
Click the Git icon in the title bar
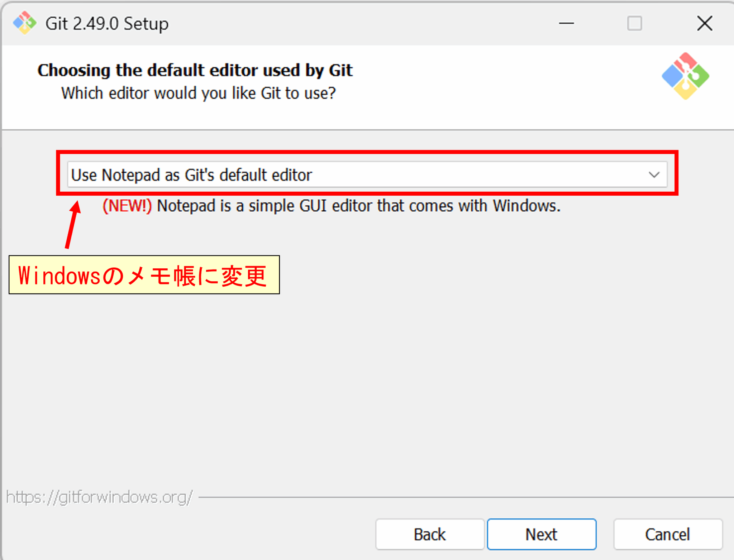[x=24, y=23]
